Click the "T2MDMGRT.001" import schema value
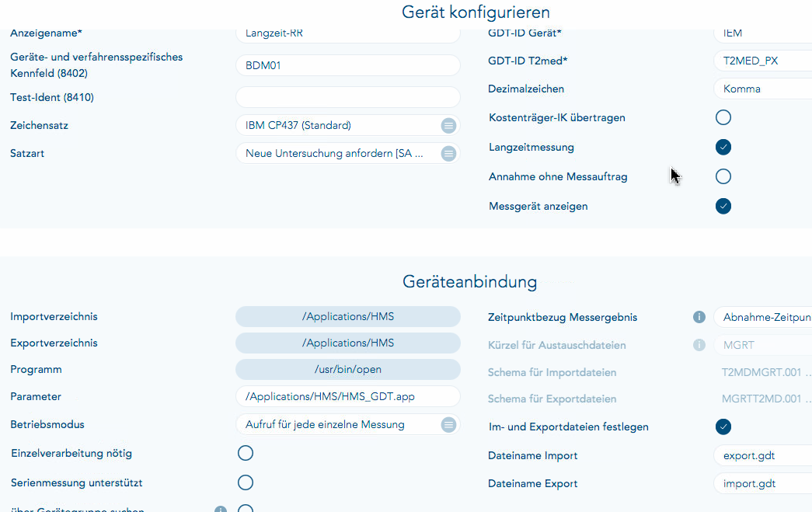This screenshot has width=812, height=512. point(766,372)
